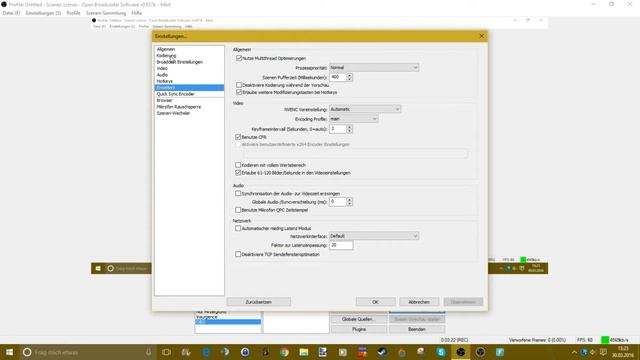Open the Profile menu
This screenshot has height=360, width=640.
point(73,13)
